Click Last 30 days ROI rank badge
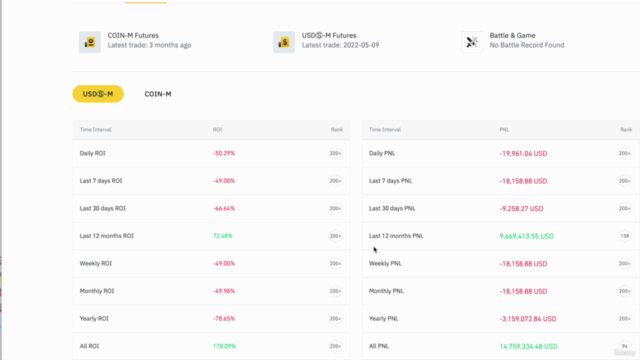The height and width of the screenshot is (360, 640). point(335,209)
